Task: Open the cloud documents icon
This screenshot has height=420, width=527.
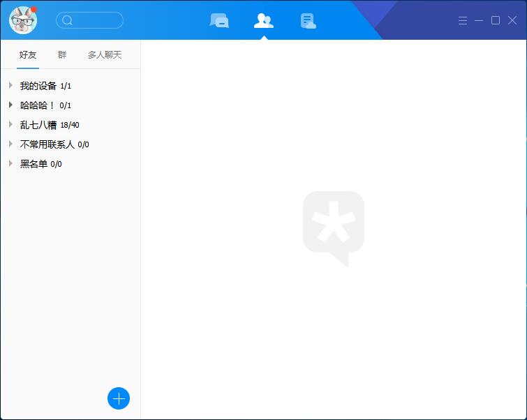Action: tap(308, 21)
